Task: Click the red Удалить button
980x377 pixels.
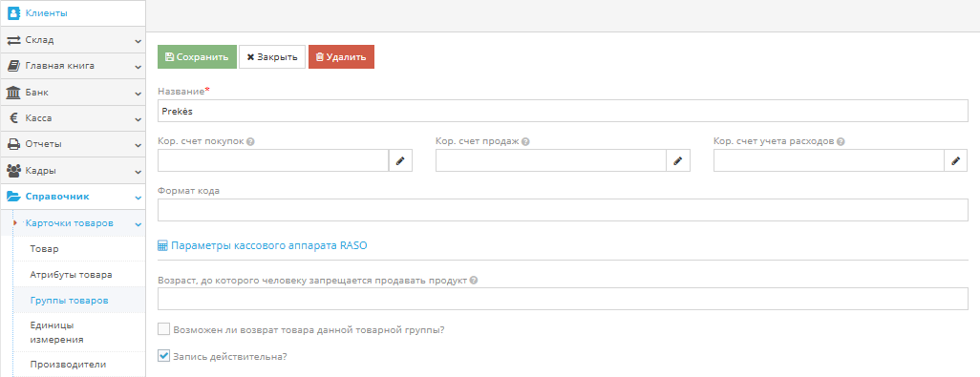Action: pos(341,57)
